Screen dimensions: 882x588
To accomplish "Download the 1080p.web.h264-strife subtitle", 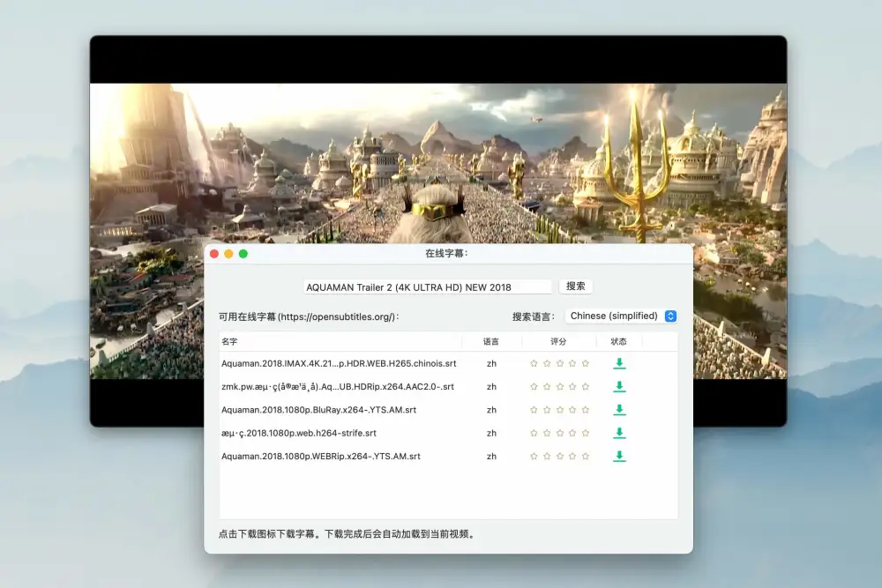I will [619, 433].
